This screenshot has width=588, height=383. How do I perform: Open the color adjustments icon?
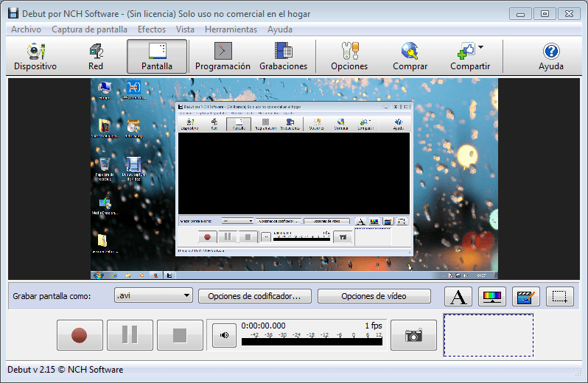(x=492, y=297)
